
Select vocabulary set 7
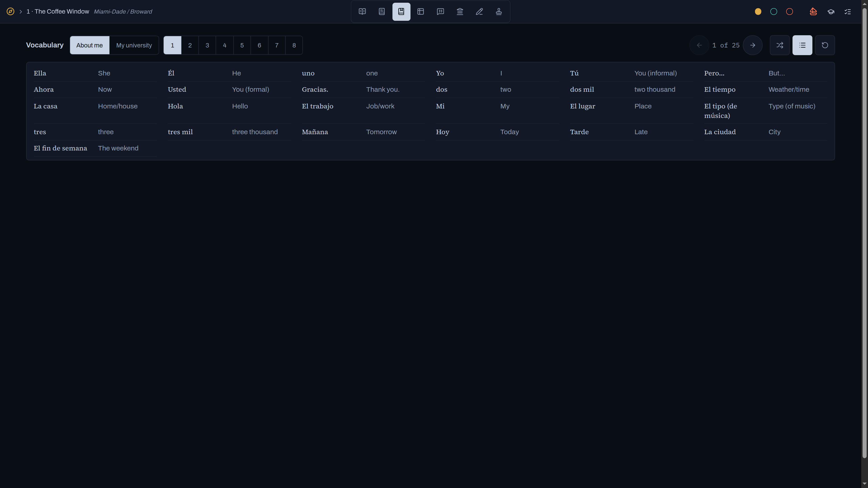tap(277, 45)
